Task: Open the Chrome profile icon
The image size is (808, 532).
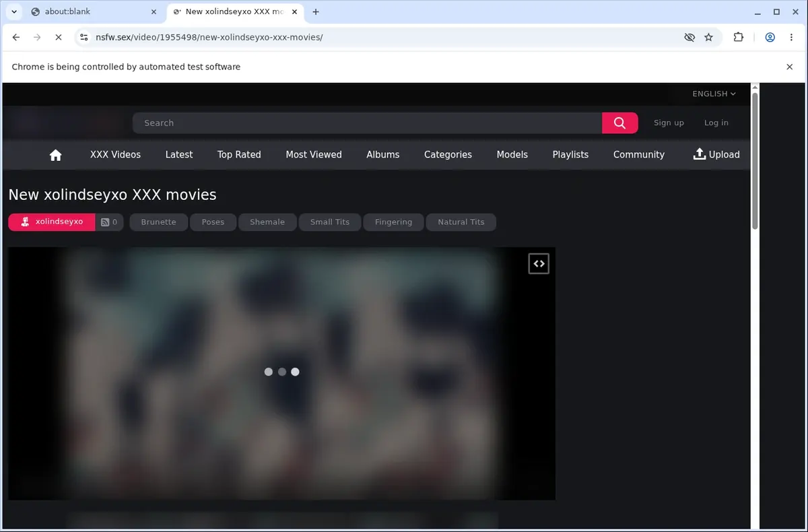Action: pyautogui.click(x=770, y=38)
